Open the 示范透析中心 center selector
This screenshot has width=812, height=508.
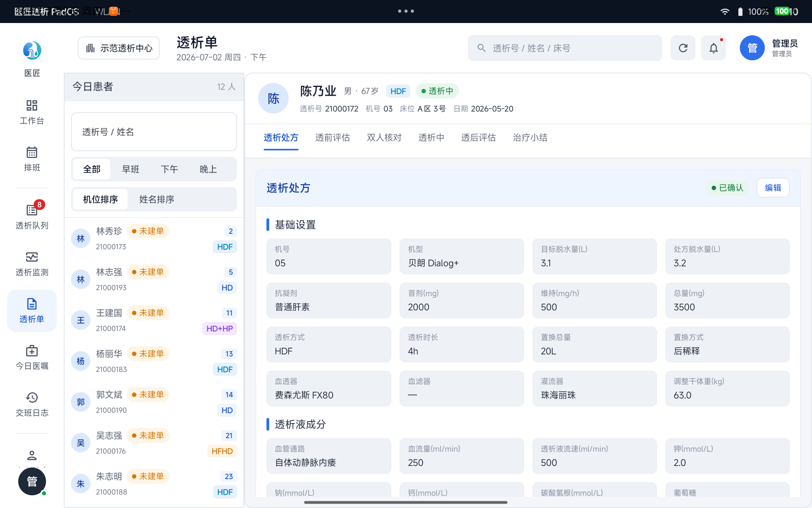(x=119, y=48)
